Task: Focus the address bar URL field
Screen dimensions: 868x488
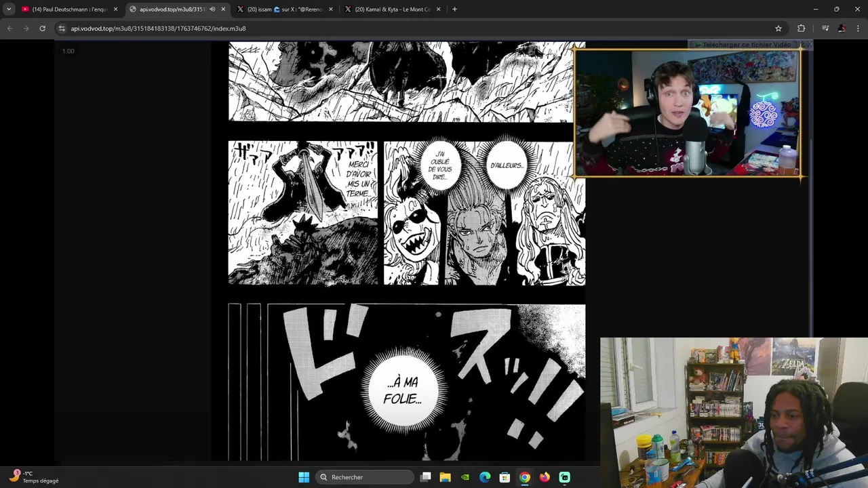Action: coord(420,28)
